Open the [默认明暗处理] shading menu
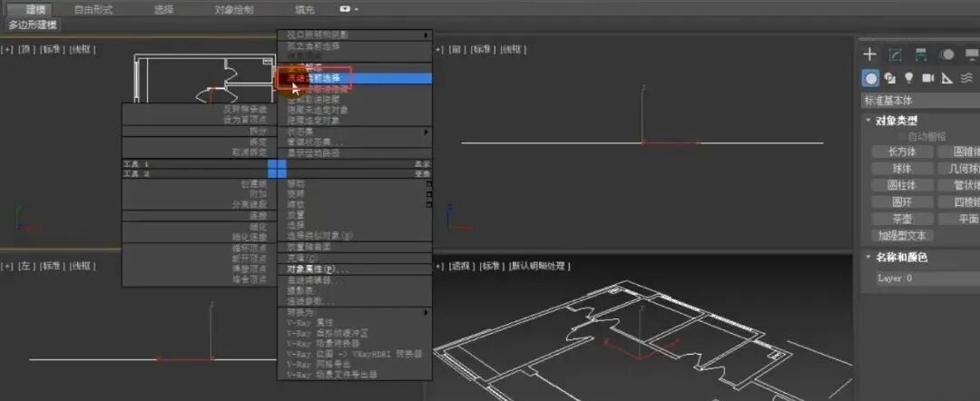Screen dimensions: 980x401 (x=539, y=266)
